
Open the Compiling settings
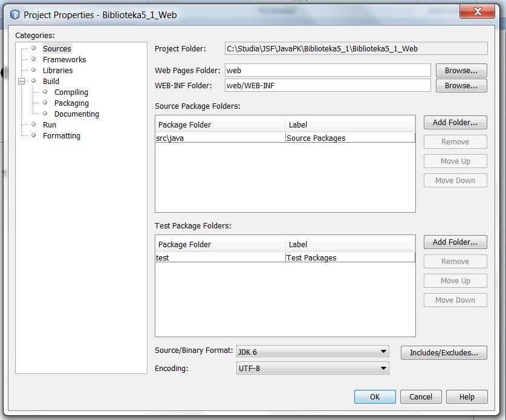pos(71,92)
